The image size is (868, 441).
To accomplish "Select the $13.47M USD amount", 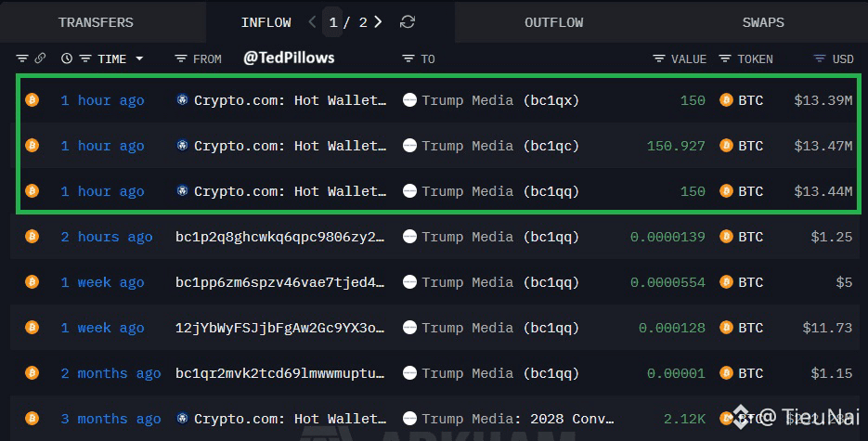I will click(x=823, y=146).
